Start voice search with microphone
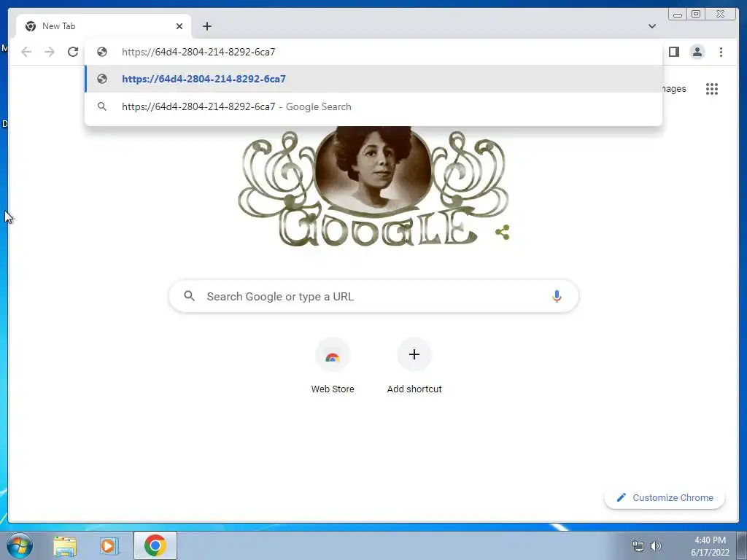This screenshot has height=560, width=747. click(x=557, y=296)
